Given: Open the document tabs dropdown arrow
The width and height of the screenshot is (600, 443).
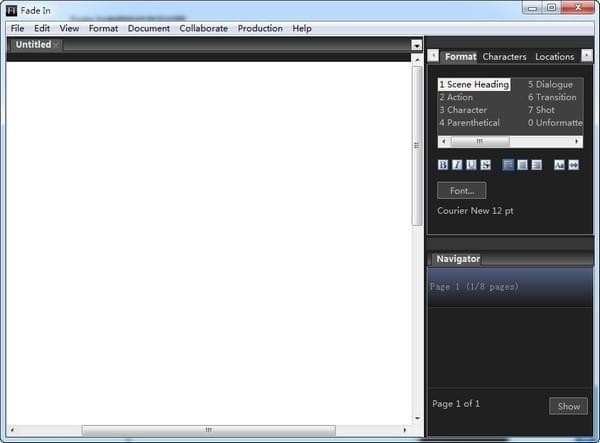Looking at the screenshot, I should [417, 46].
